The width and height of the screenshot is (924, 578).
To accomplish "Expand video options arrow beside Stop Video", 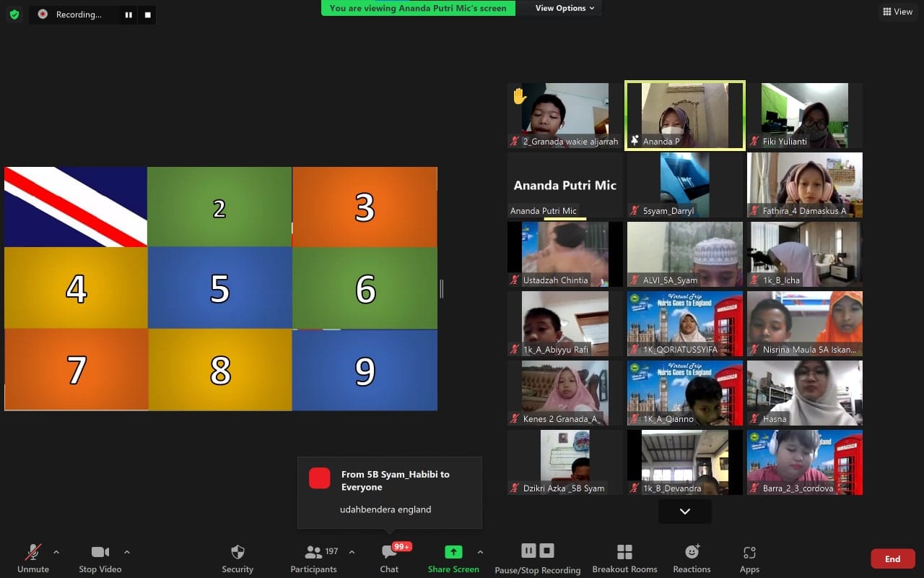I will [x=127, y=552].
